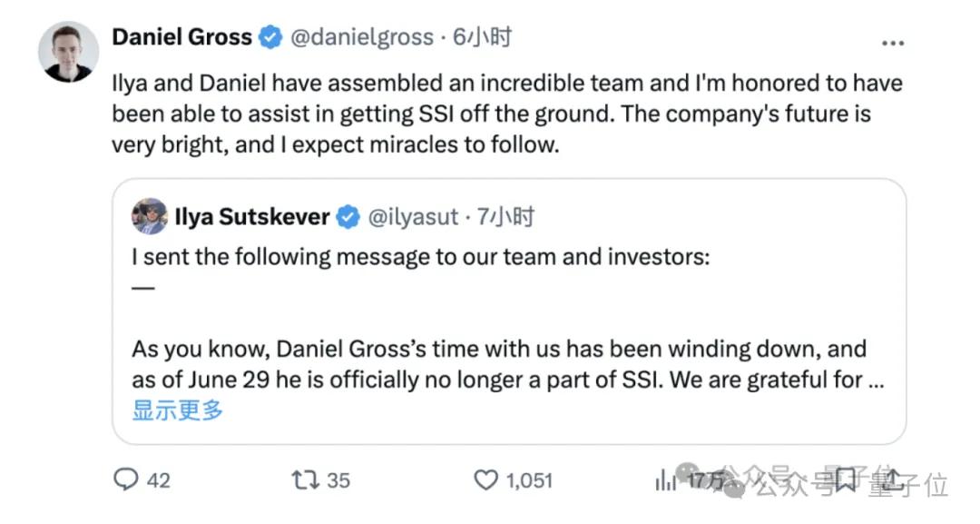The height and width of the screenshot is (524, 980).
Task: Open Daniel Gross's profile picture
Action: [x=69, y=50]
